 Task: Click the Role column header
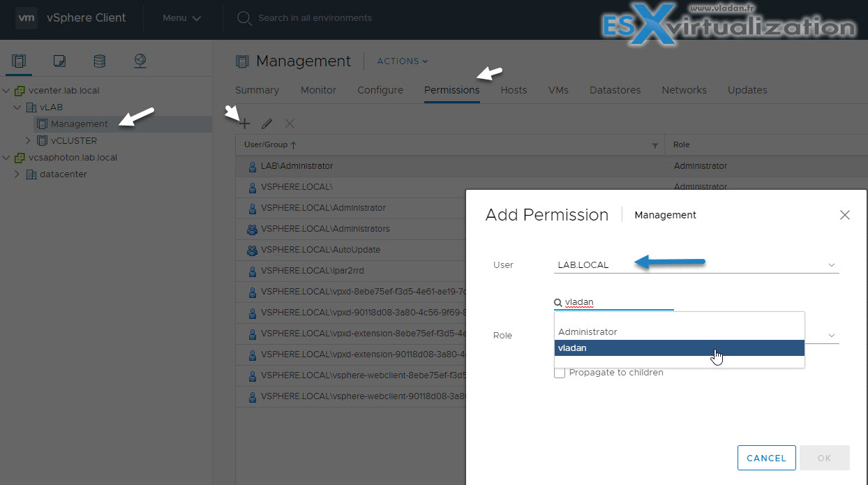681,145
